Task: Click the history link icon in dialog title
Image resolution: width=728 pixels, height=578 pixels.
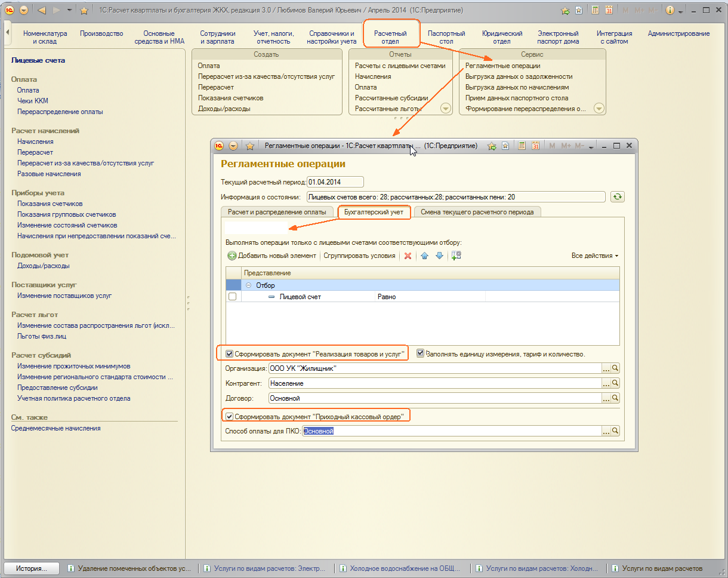Action: (506, 146)
